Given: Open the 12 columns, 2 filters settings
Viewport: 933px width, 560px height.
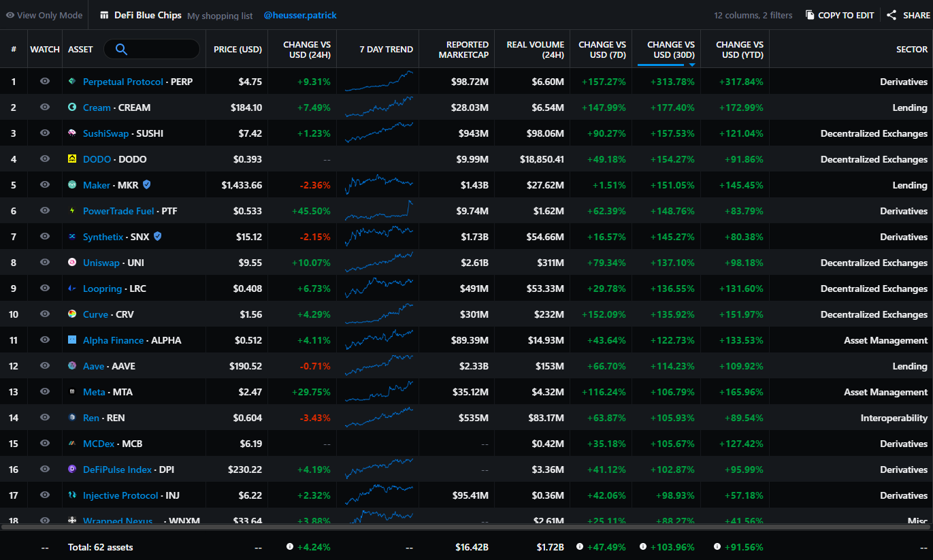Looking at the screenshot, I should (753, 15).
